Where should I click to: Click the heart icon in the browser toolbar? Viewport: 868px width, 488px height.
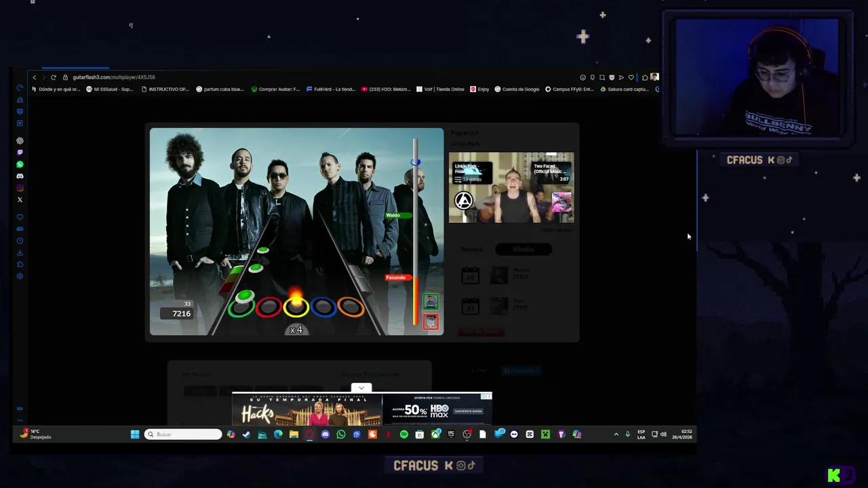click(631, 77)
